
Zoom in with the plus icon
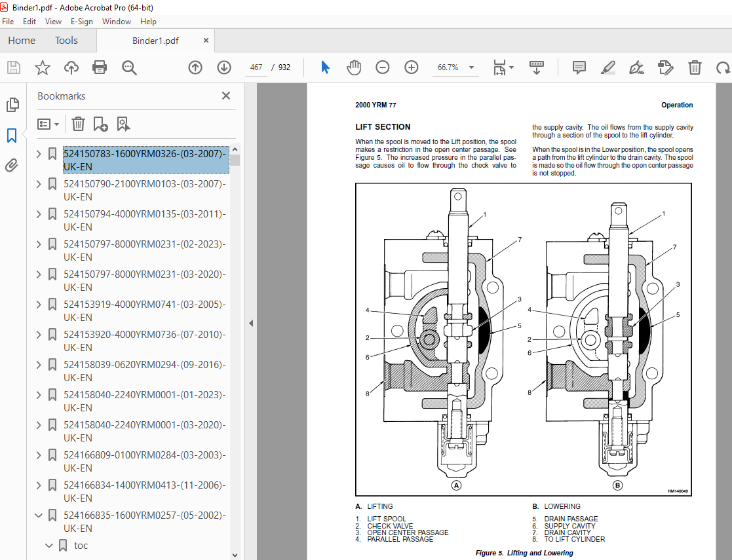click(412, 67)
